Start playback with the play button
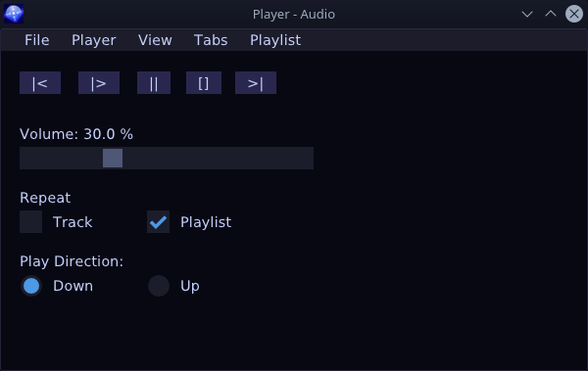 pos(99,83)
